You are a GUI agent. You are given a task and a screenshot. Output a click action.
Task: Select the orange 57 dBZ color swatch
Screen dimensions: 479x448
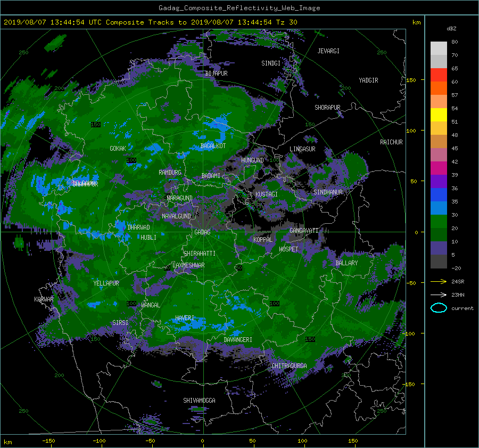[x=439, y=88]
